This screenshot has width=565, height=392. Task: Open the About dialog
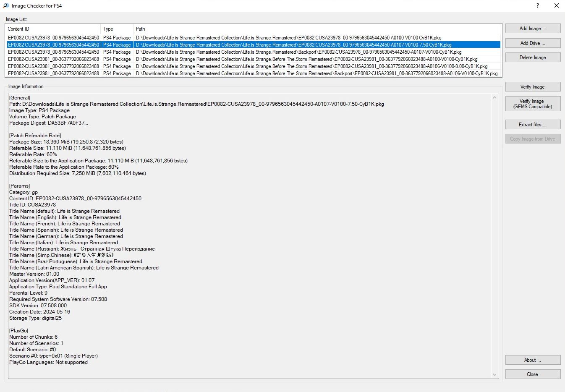(533, 360)
